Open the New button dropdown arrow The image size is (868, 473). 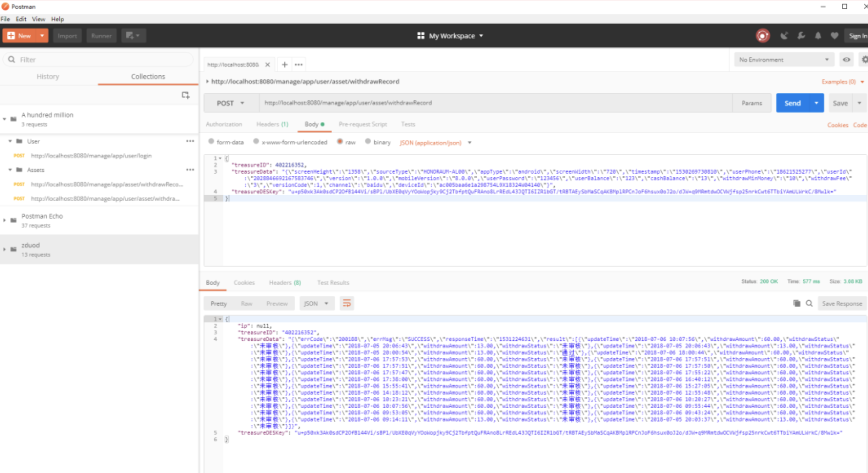click(x=42, y=36)
